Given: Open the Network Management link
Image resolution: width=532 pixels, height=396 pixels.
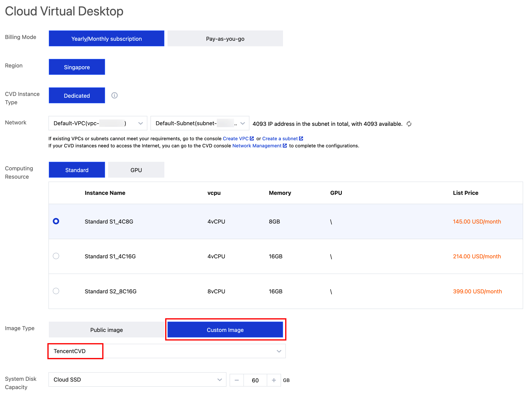Looking at the screenshot, I should tap(257, 146).
